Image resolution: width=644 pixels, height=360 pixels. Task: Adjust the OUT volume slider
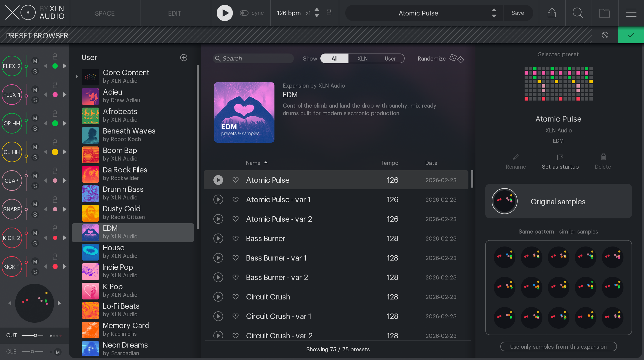point(35,335)
